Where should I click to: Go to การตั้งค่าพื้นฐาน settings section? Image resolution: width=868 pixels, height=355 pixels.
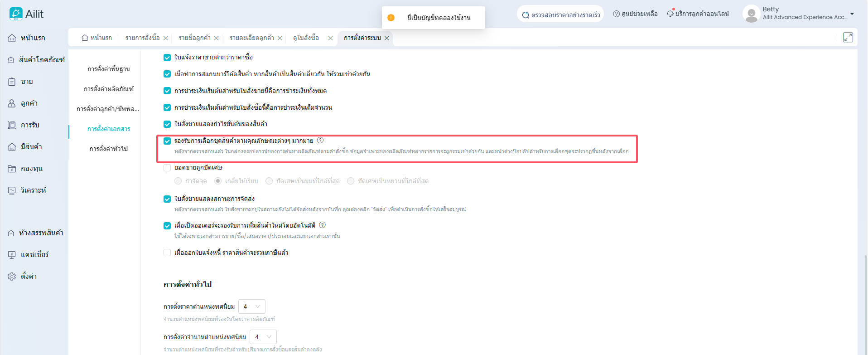[109, 69]
